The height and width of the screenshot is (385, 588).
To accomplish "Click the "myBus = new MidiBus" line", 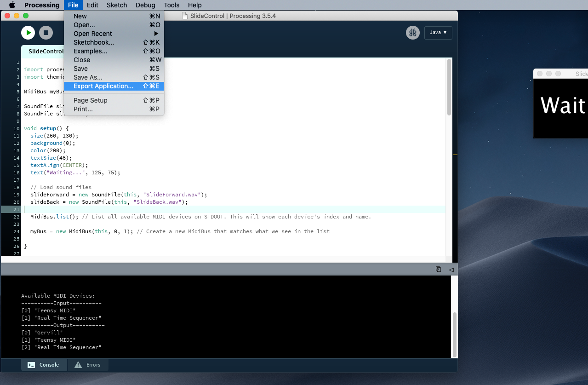I will (180, 231).
